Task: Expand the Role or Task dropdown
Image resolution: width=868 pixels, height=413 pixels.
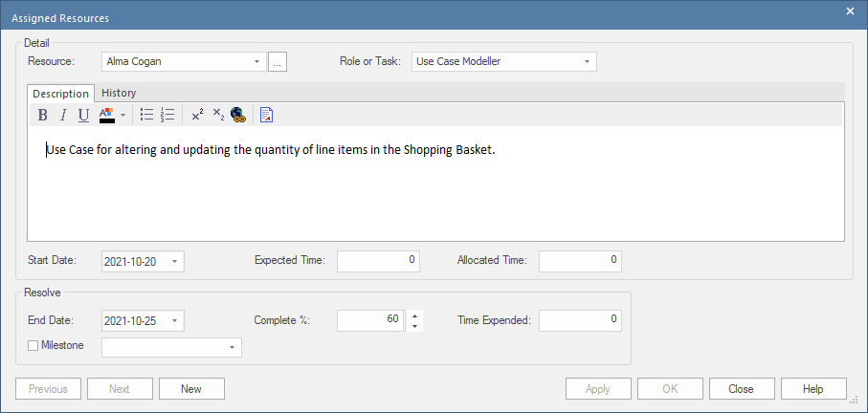Action: [x=587, y=62]
